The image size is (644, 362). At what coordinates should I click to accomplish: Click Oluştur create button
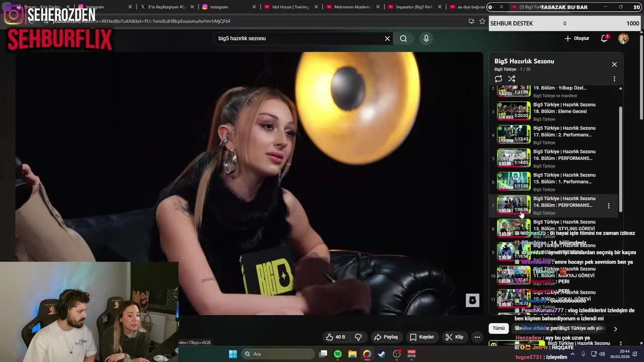[x=577, y=38]
